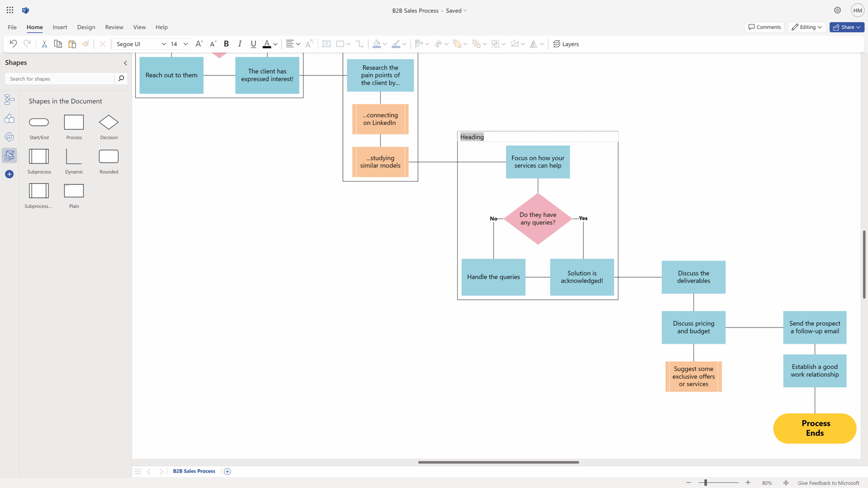The width and height of the screenshot is (868, 488).
Task: Toggle italic formatting
Action: click(x=240, y=44)
